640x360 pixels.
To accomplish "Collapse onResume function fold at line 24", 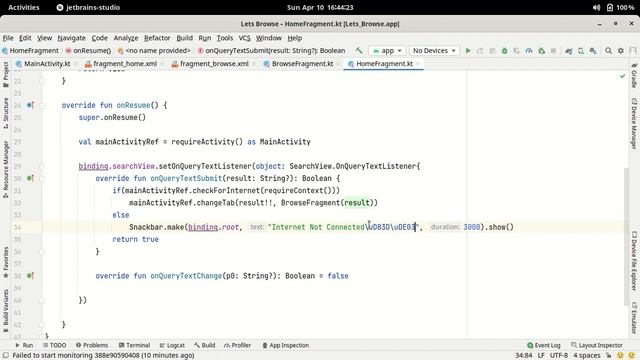I will 42,105.
